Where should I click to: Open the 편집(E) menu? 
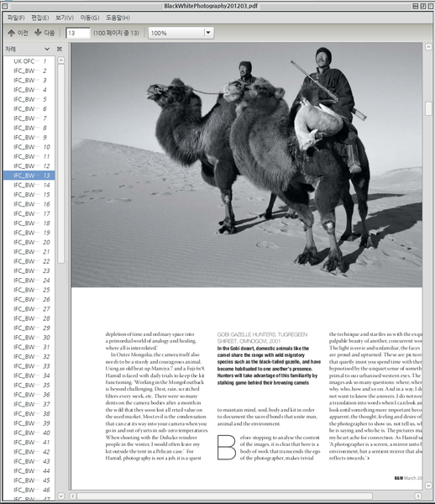click(x=40, y=18)
